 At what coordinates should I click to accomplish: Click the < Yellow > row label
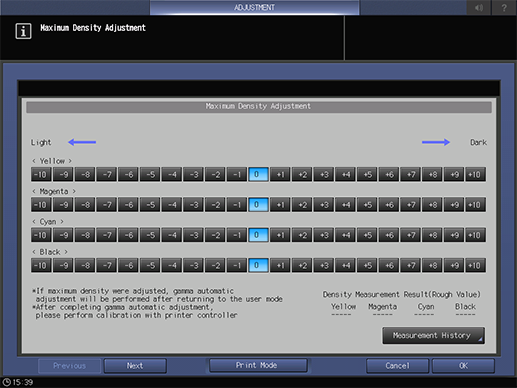tap(52, 161)
